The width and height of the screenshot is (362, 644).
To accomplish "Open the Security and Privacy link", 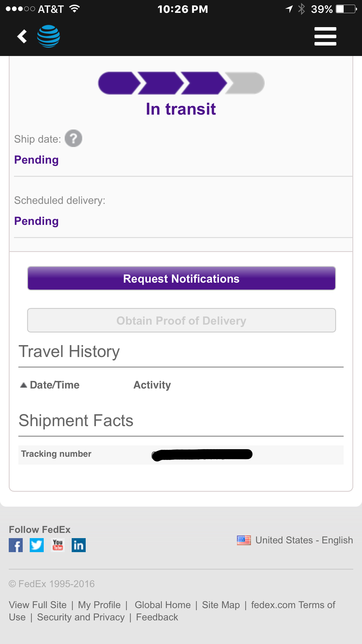I will [x=81, y=617].
